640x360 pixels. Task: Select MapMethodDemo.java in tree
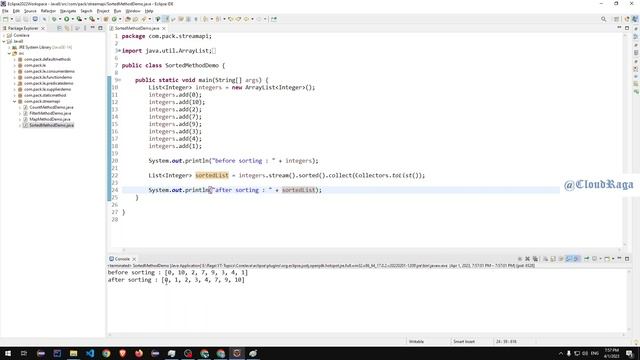(49, 119)
